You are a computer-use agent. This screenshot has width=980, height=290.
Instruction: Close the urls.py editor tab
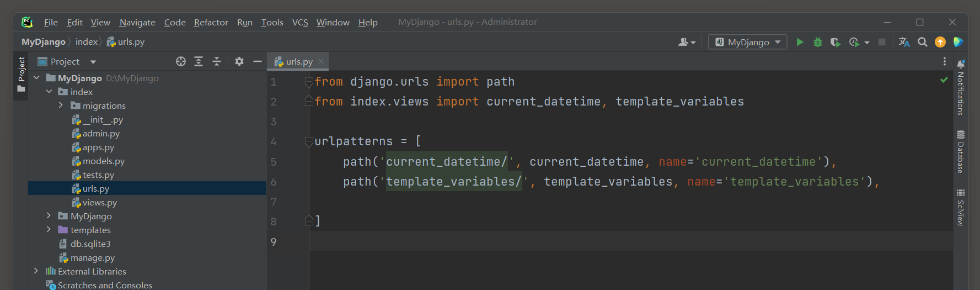pos(321,61)
